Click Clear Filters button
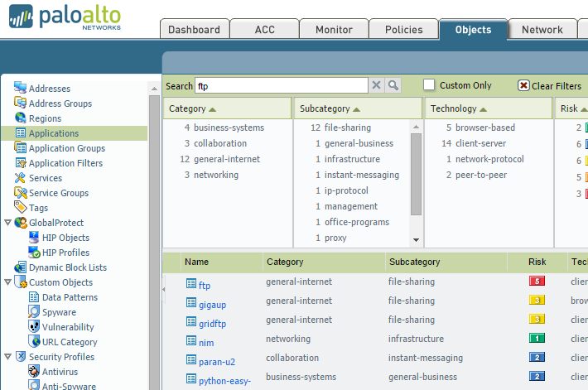This screenshot has width=588, height=390. 550,85
